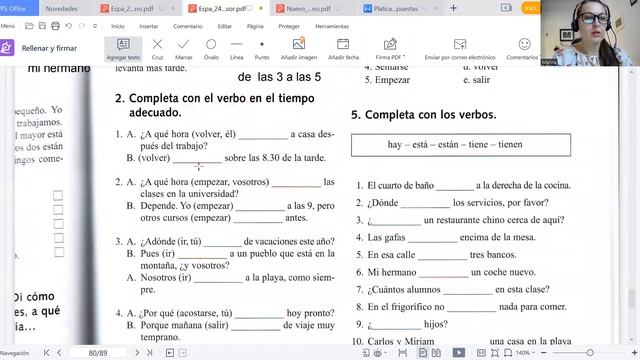Image resolution: width=640 pixels, height=360 pixels.
Task: Click the save disk icon
Action: click(42, 26)
